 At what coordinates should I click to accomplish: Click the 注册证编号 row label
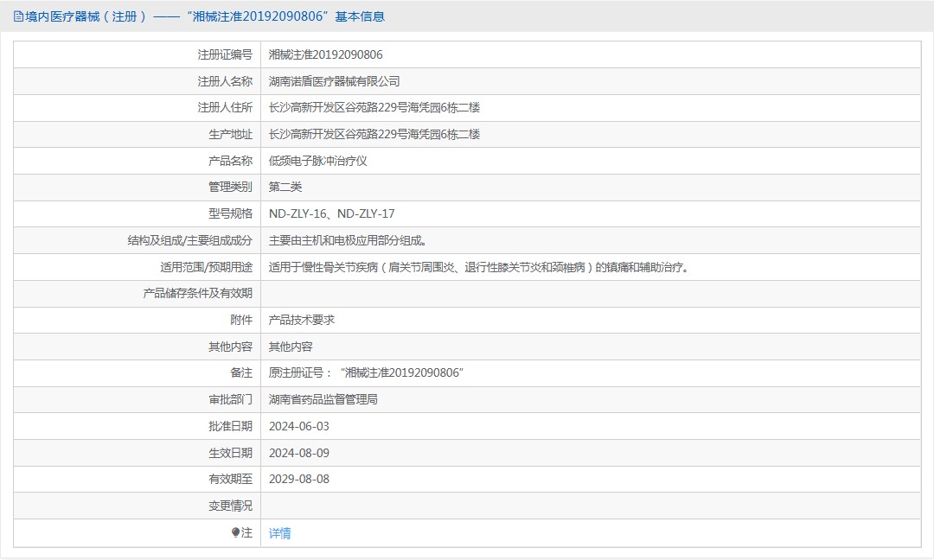point(225,54)
